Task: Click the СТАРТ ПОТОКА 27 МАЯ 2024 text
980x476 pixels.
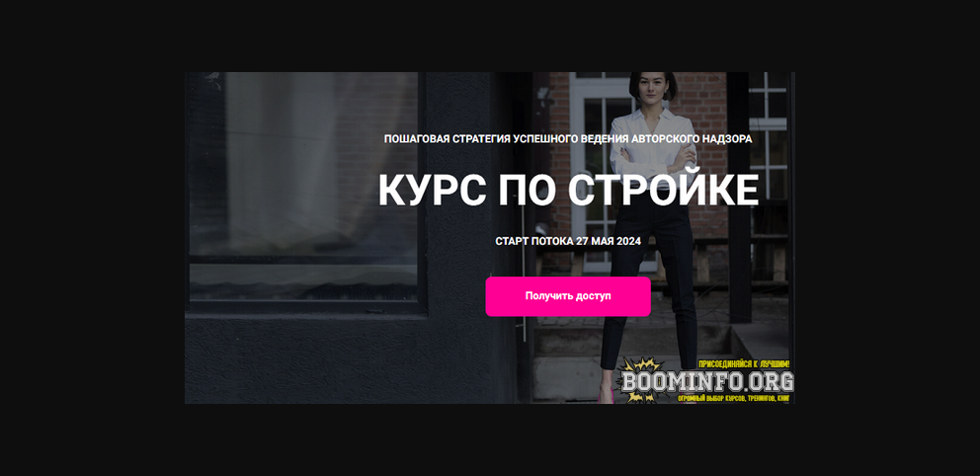Action: pos(567,241)
